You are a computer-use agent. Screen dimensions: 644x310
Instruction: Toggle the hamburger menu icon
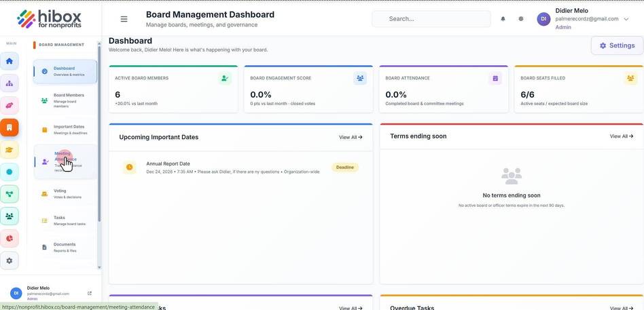pyautogui.click(x=124, y=19)
